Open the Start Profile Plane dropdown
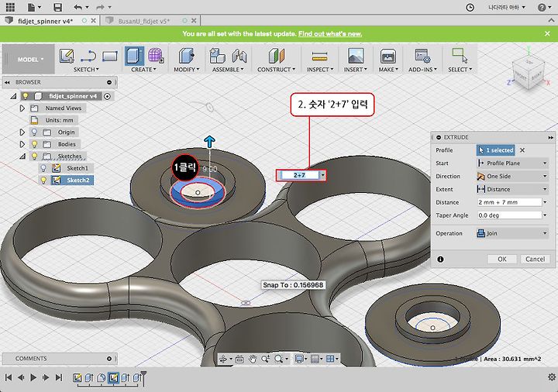 [512, 163]
